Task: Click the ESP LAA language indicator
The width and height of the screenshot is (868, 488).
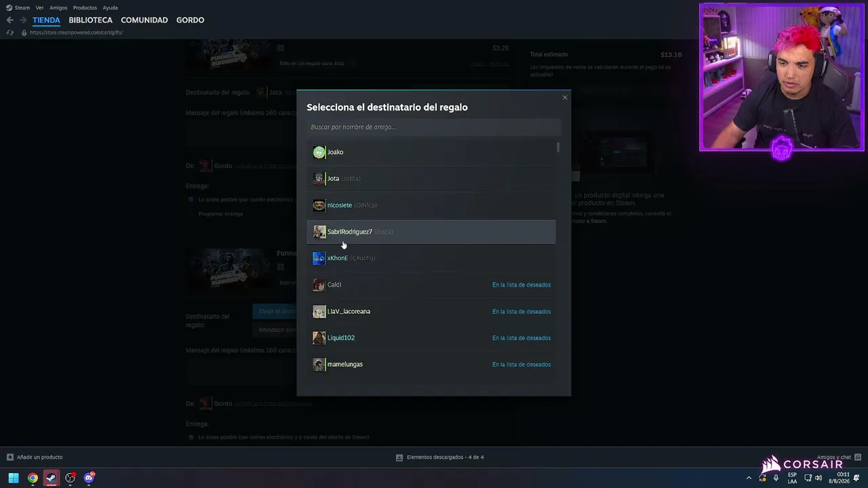Action: point(792,478)
